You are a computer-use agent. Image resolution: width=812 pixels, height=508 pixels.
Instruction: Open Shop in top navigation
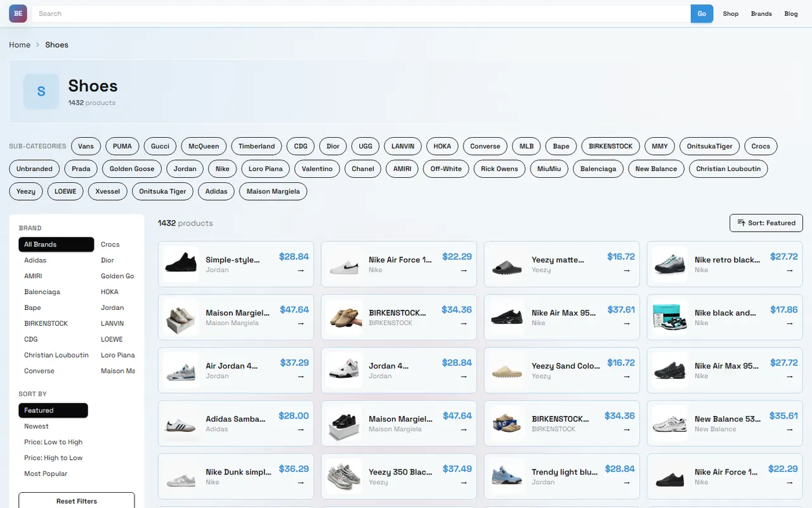(731, 13)
